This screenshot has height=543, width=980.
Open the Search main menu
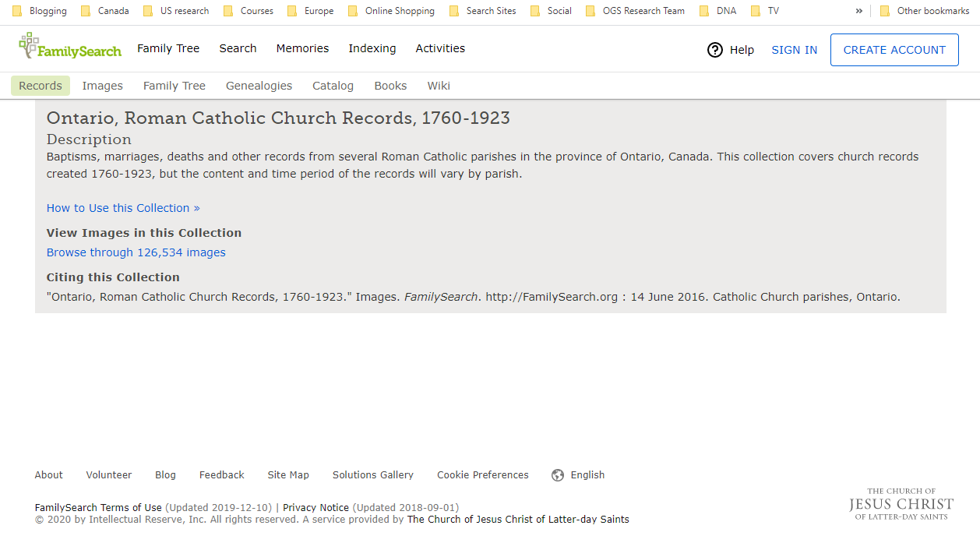pyautogui.click(x=238, y=48)
